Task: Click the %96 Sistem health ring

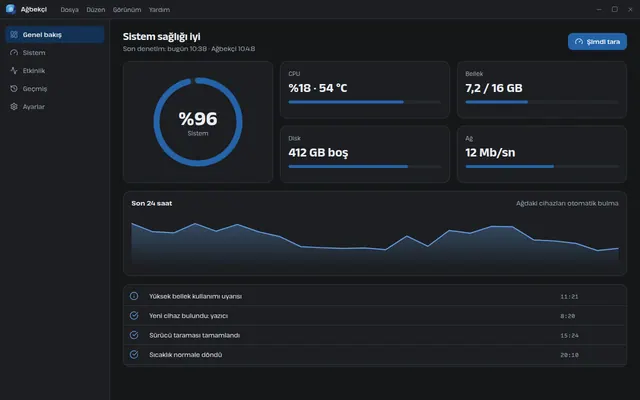Action: (198, 122)
